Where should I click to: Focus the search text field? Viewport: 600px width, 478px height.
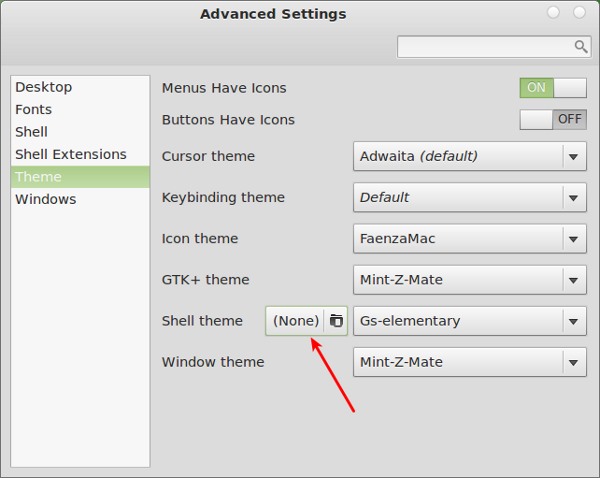pyautogui.click(x=484, y=47)
